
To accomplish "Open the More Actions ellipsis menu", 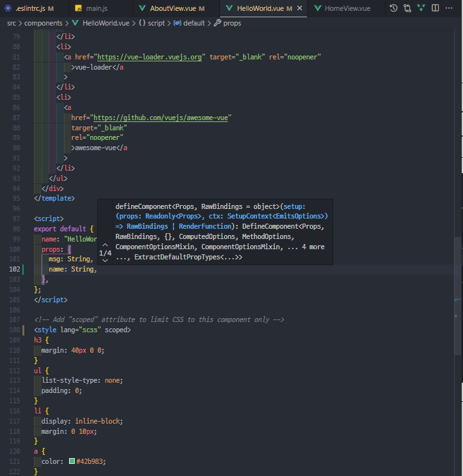I will [x=449, y=8].
